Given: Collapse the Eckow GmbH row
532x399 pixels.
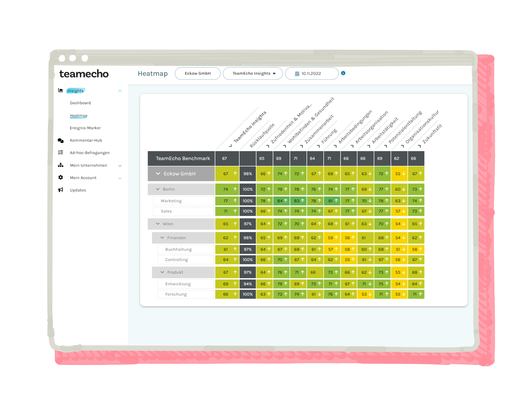Looking at the screenshot, I should [158, 174].
